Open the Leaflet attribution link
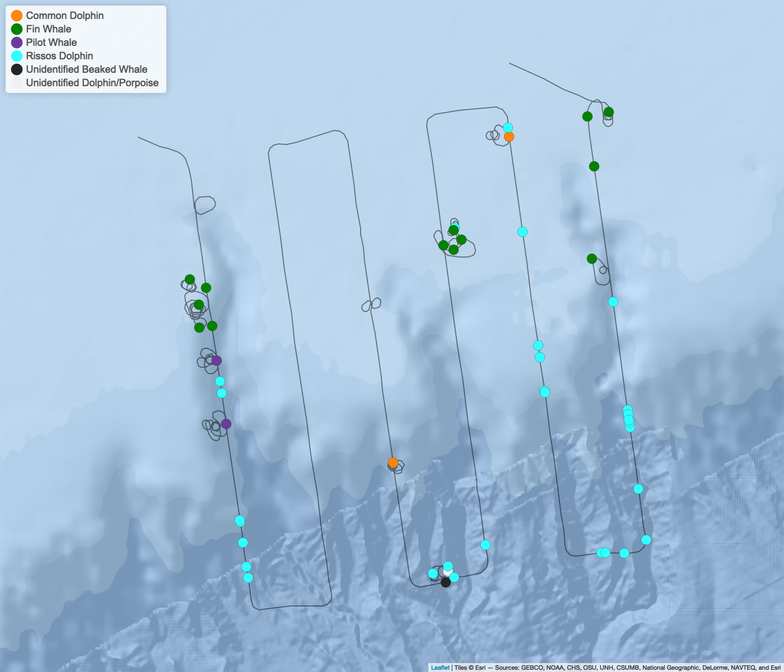784x672 pixels. [x=440, y=668]
